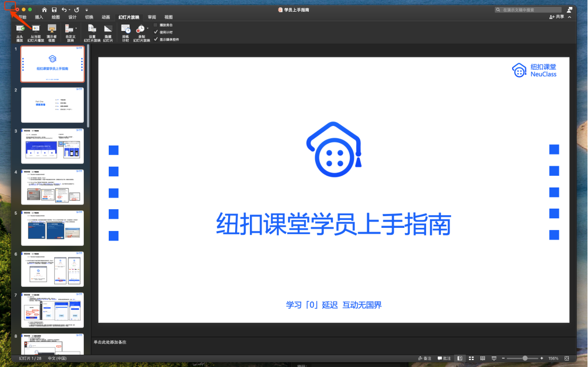Go to the Home icon in title bar
The width and height of the screenshot is (588, 367).
(x=44, y=10)
